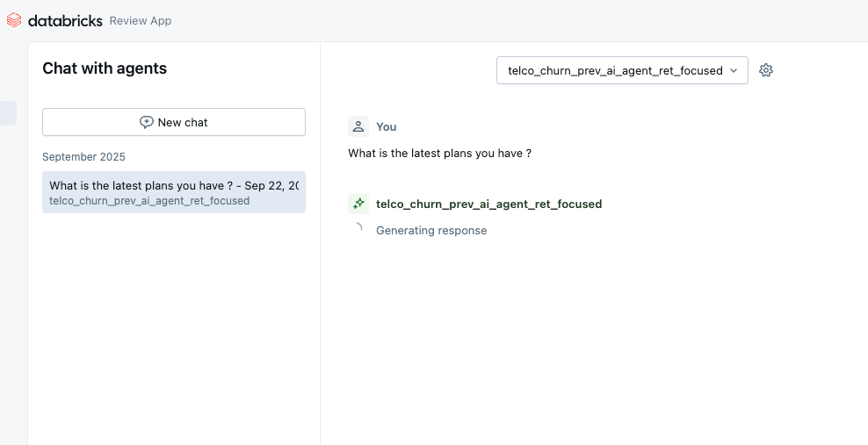Screen dimensions: 868x445
Task: Click the agent name heading in response
Action: point(488,204)
